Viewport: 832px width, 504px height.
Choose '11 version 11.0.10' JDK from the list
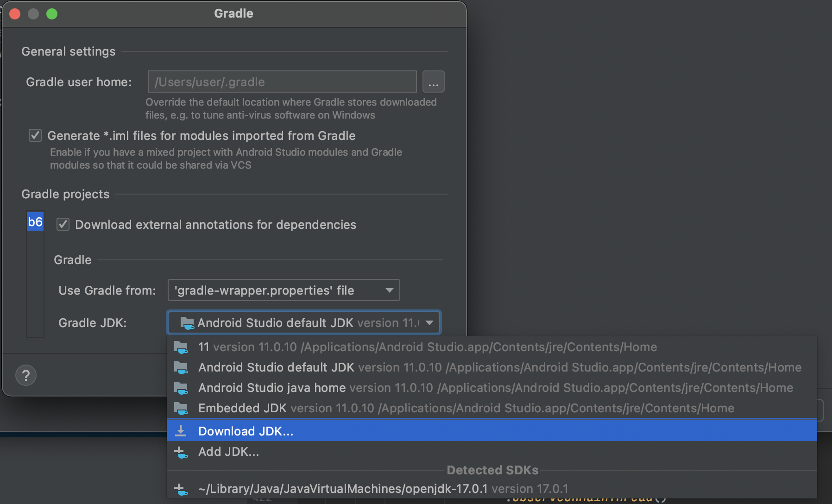[492, 347]
